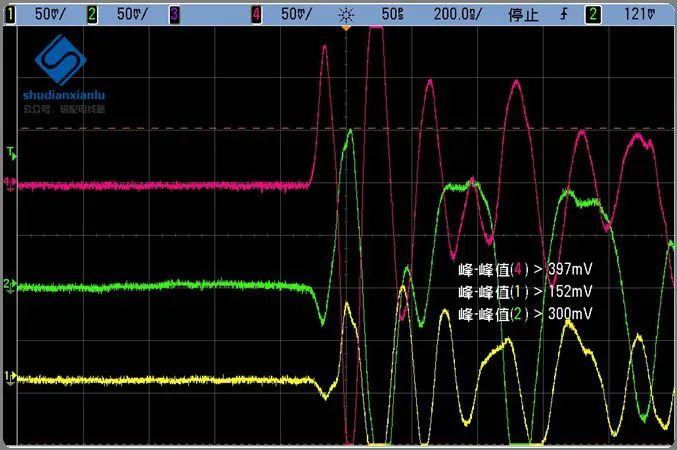The height and width of the screenshot is (450, 677).
Task: Select channel 2 green indicator in header
Action: coord(92,14)
